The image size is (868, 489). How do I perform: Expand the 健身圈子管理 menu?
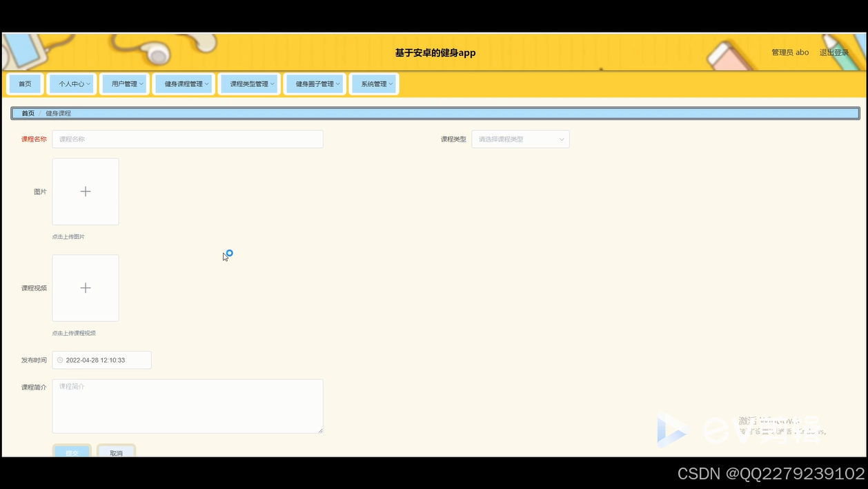click(315, 83)
